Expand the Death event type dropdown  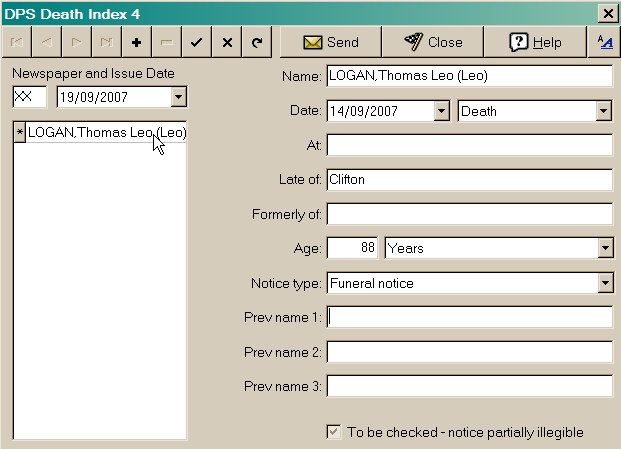pos(604,111)
